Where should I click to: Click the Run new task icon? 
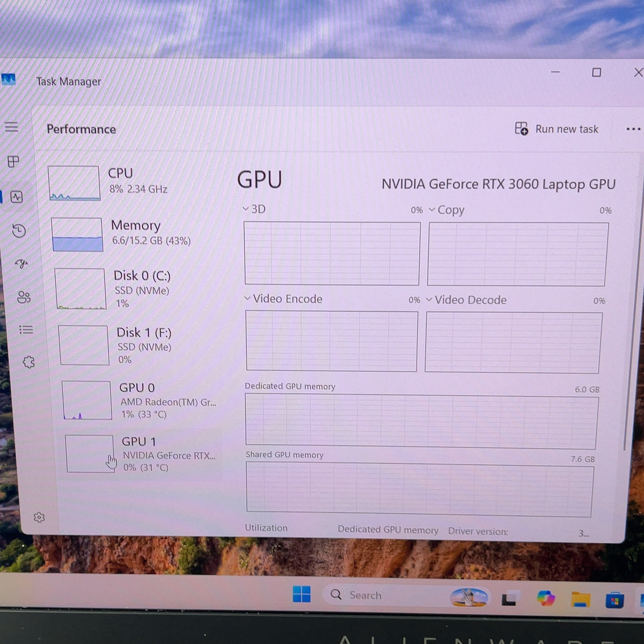(521, 128)
